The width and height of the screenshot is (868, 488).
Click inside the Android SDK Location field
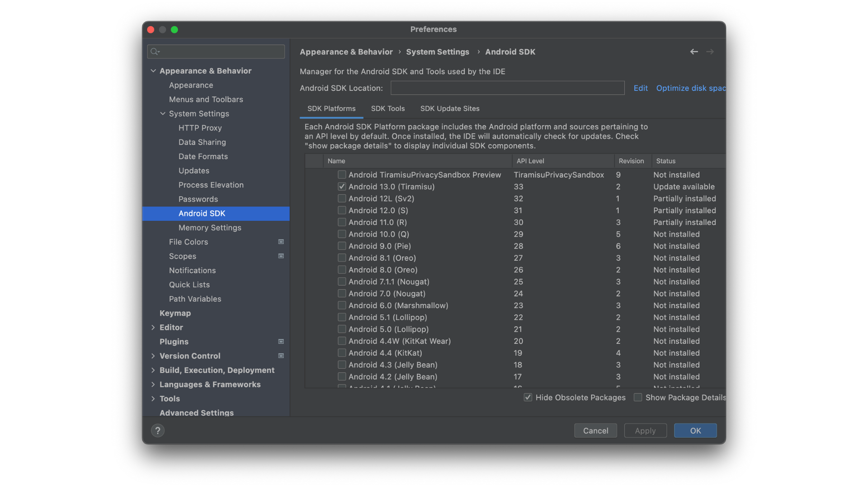[x=506, y=88]
